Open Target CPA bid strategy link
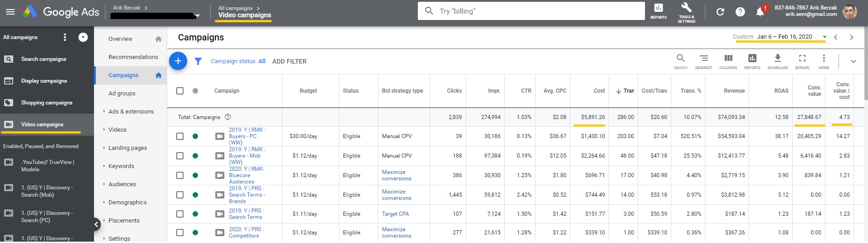Image resolution: width=868 pixels, height=243 pixels. 395,214
